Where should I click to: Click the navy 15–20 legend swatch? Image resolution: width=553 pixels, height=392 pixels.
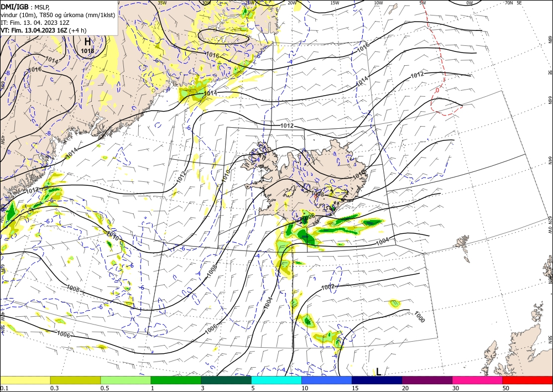point(377,380)
